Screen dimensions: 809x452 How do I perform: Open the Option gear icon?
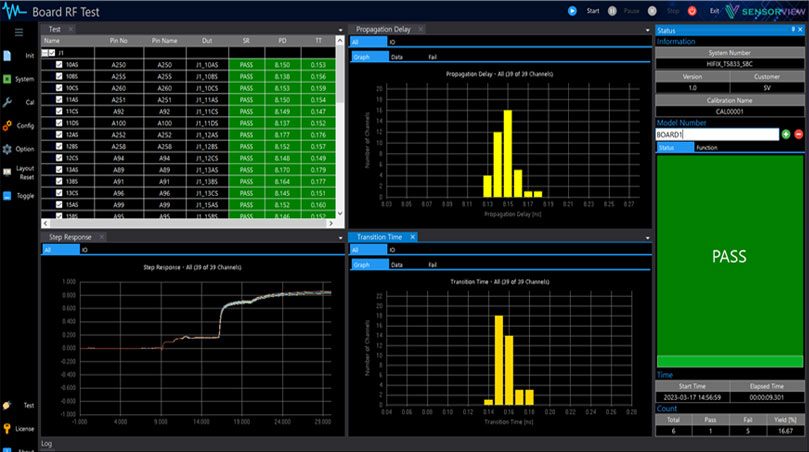[7, 149]
